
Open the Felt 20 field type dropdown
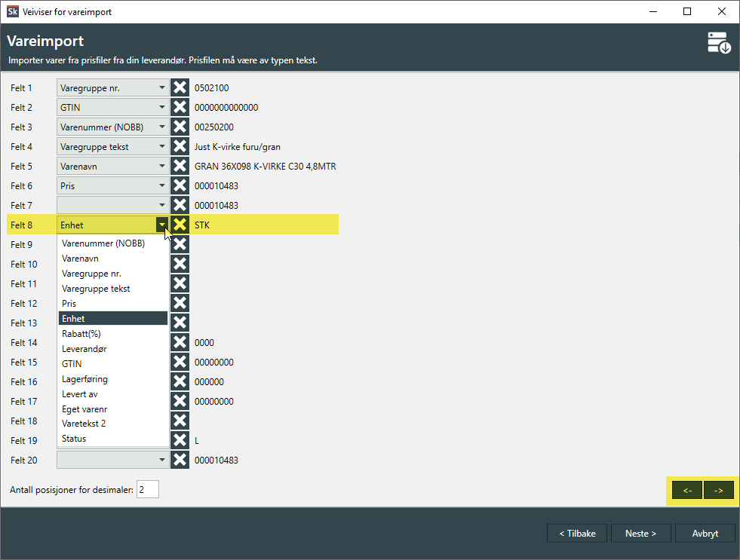point(112,461)
